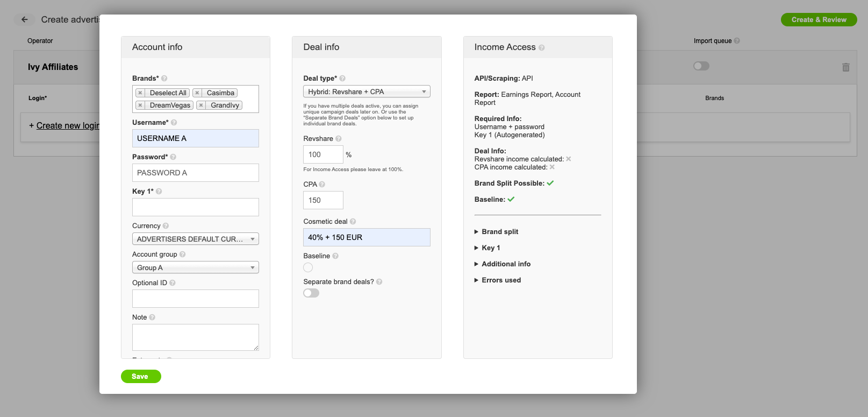Click the 'API/Scraping: API' text
This screenshot has width=868, height=417.
[504, 79]
